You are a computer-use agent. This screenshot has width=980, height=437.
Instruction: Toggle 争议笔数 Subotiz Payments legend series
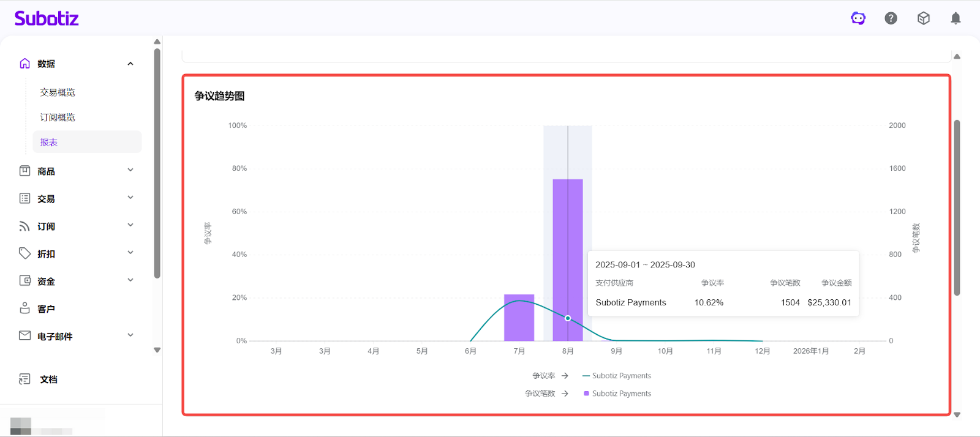click(x=617, y=394)
